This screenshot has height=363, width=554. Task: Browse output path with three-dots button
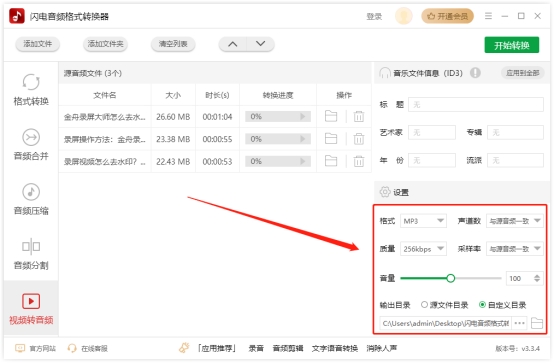519,323
